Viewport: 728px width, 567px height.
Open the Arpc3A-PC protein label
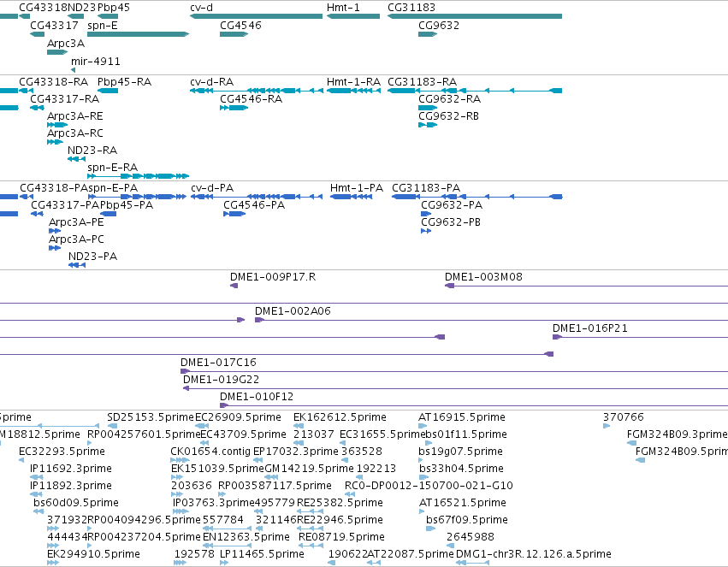76,239
